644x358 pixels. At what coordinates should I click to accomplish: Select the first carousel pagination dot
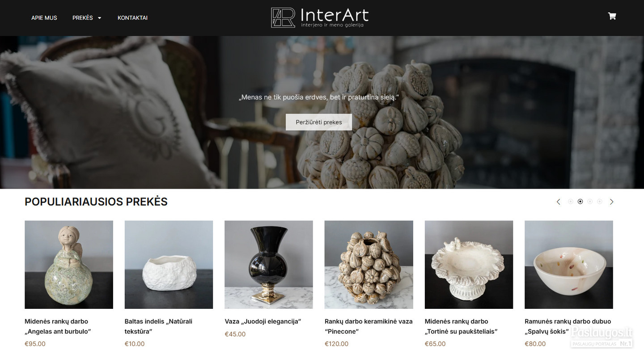coord(571,202)
